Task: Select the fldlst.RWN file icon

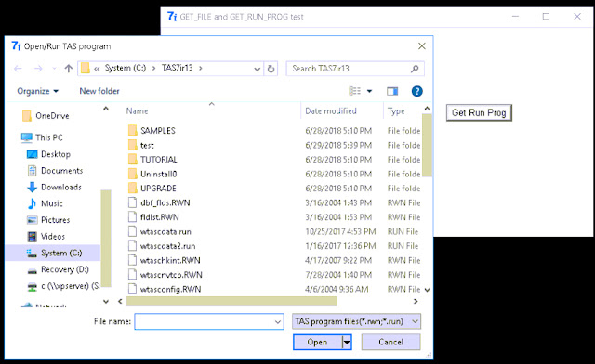Action: 132,217
